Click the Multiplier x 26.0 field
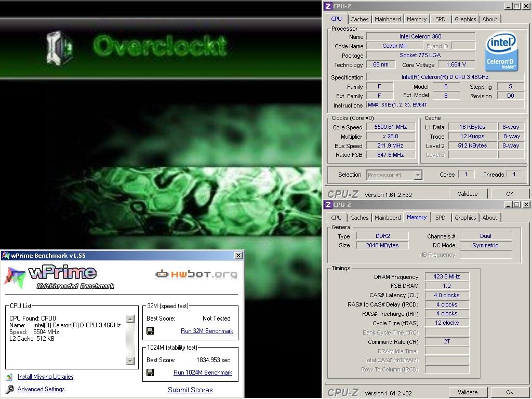Image resolution: width=532 pixels, height=399 pixels. click(391, 137)
